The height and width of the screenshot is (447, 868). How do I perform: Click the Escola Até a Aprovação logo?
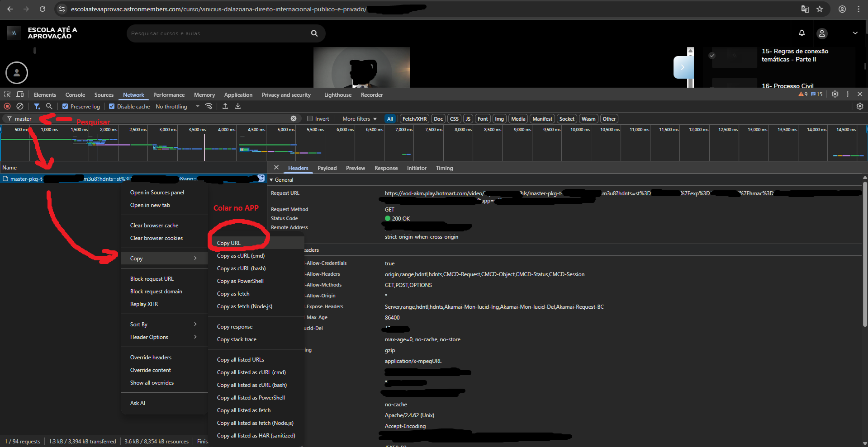[x=42, y=33]
